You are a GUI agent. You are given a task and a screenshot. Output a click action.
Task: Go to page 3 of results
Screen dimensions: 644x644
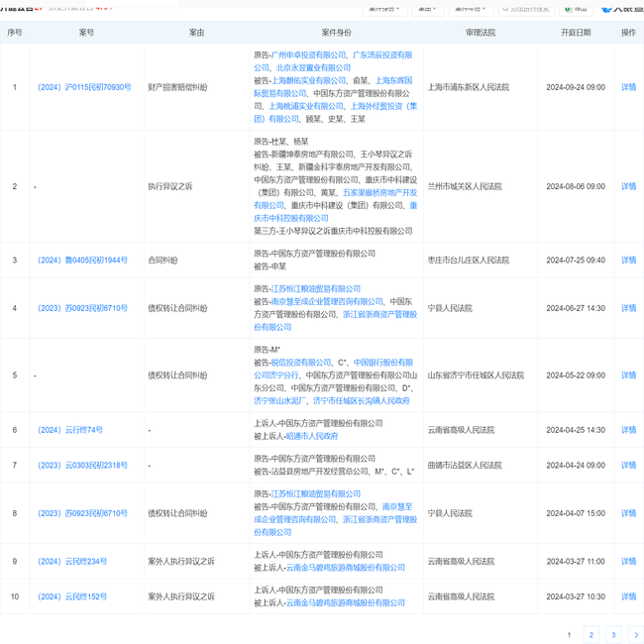pyautogui.click(x=613, y=634)
